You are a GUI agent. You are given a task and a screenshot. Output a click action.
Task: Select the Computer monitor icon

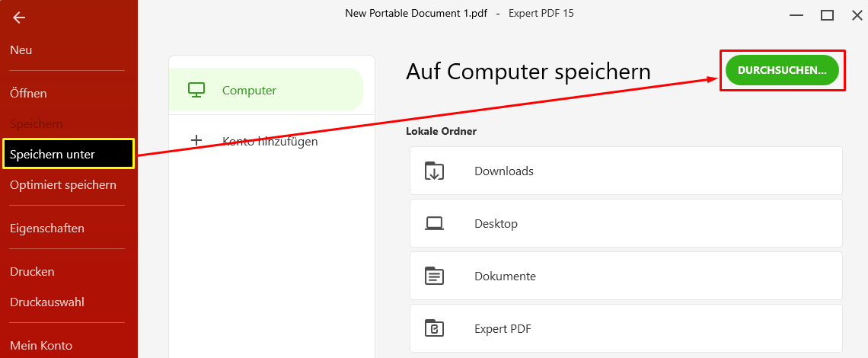pyautogui.click(x=196, y=90)
